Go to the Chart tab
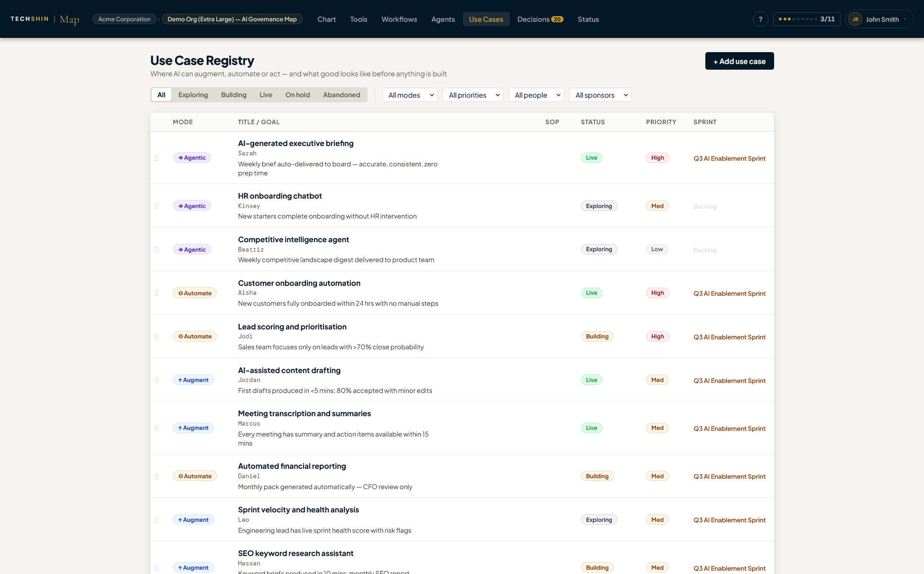The image size is (924, 574). tap(326, 19)
